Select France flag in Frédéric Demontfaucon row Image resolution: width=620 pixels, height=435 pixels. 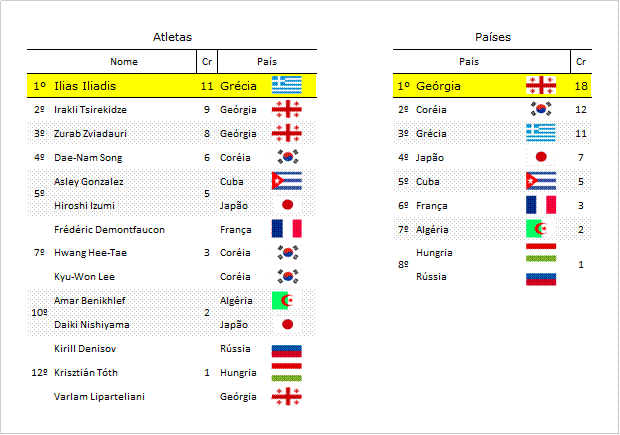coord(287,229)
